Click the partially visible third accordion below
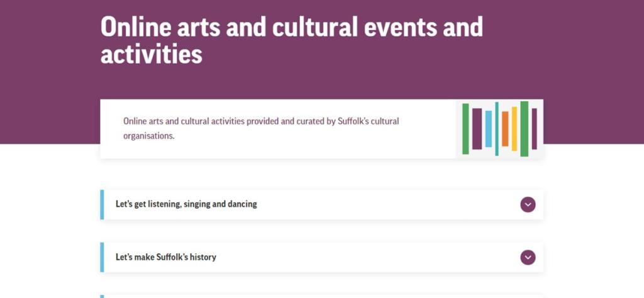Image resolution: width=644 pixels, height=298 pixels. 321,296
